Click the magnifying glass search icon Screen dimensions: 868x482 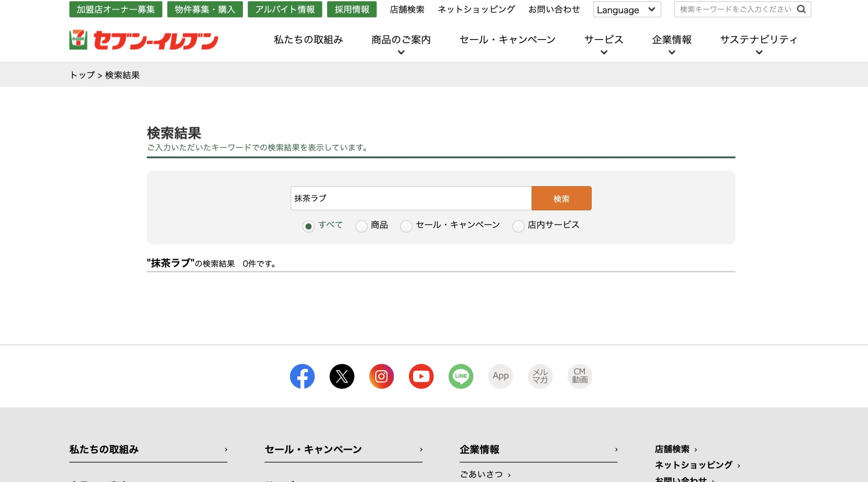(802, 9)
